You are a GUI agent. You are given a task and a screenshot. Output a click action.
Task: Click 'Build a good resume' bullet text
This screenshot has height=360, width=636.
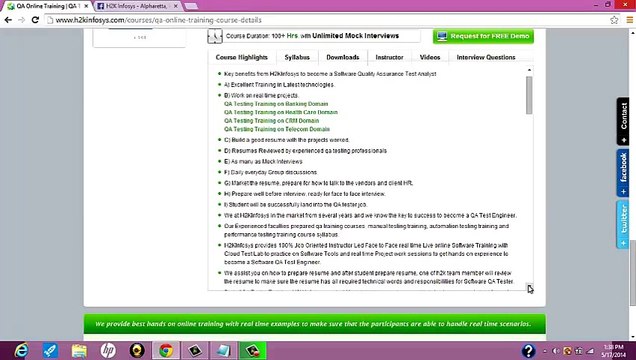(x=286, y=140)
